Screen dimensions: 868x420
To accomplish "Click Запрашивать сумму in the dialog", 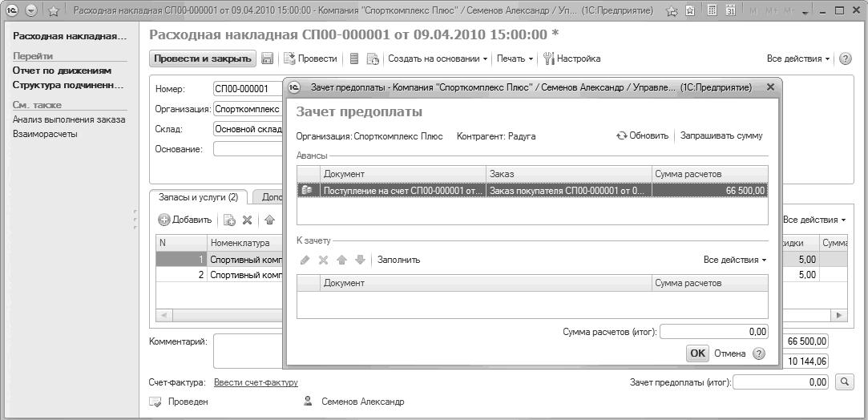I will (721, 135).
